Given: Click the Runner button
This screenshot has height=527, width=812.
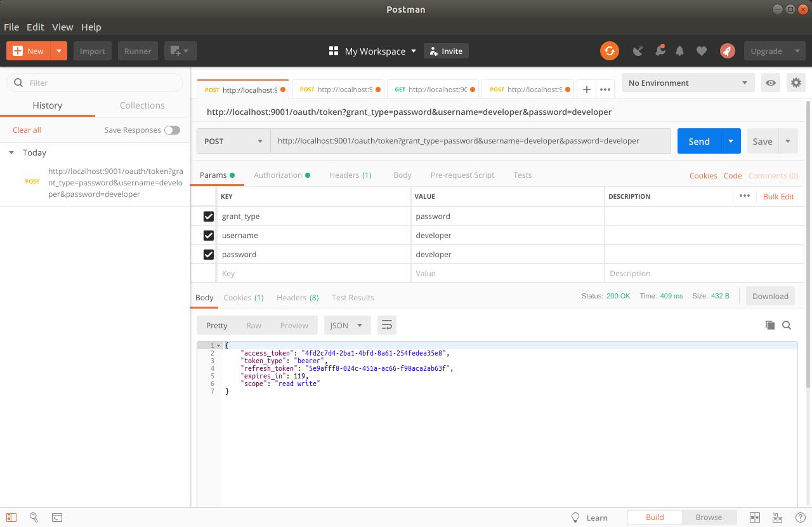Looking at the screenshot, I should (138, 51).
